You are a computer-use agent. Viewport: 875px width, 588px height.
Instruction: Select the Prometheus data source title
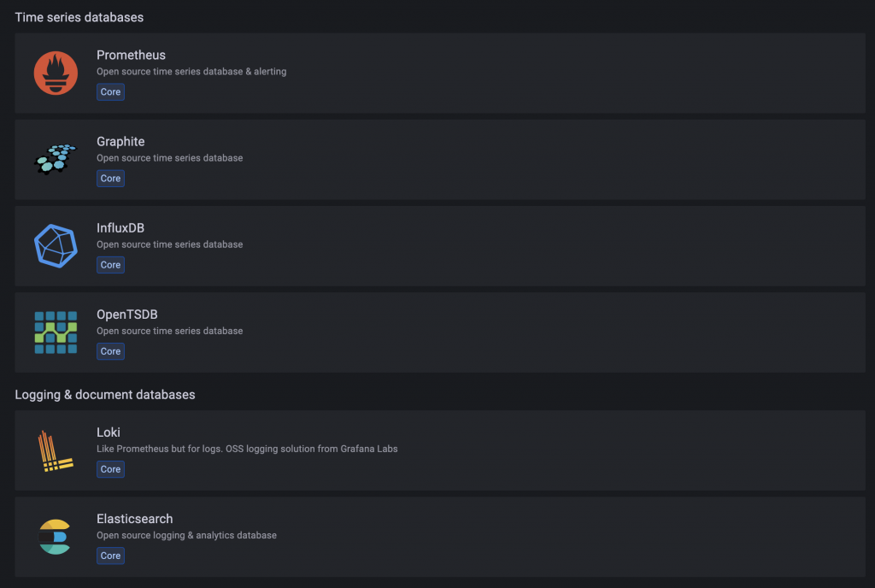[131, 55]
